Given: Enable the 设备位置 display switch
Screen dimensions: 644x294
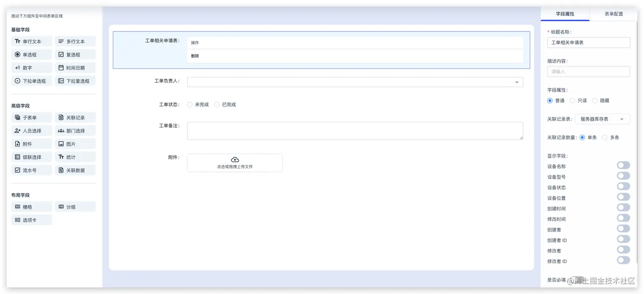Looking at the screenshot, I should (623, 197).
